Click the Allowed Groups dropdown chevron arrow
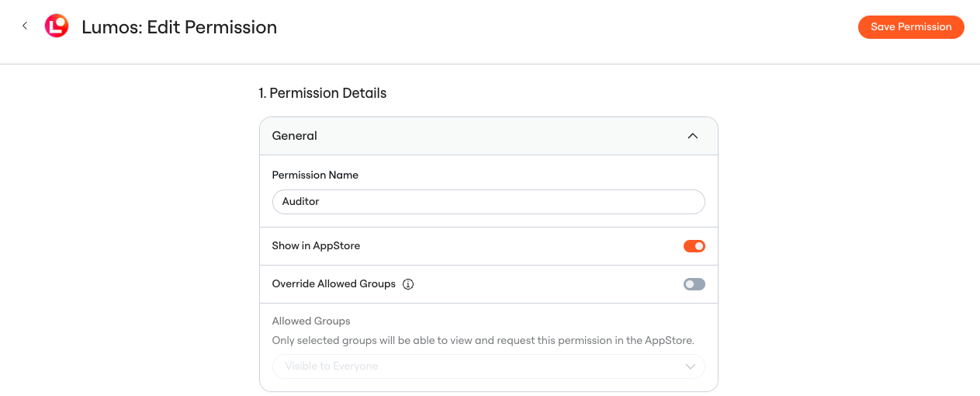The width and height of the screenshot is (980, 396). (x=690, y=366)
